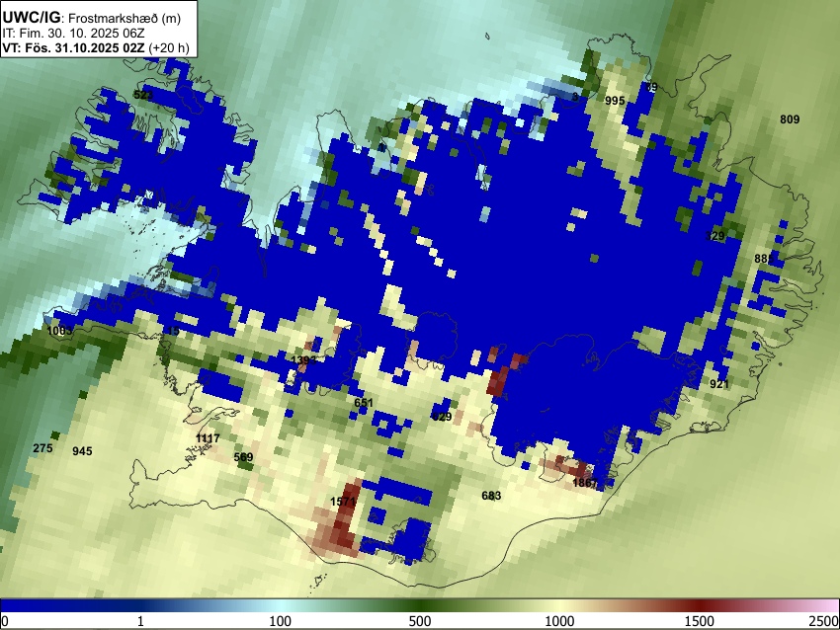This screenshot has width=840, height=630.
Task: Click the 1003 value on the map
Action: [59, 330]
